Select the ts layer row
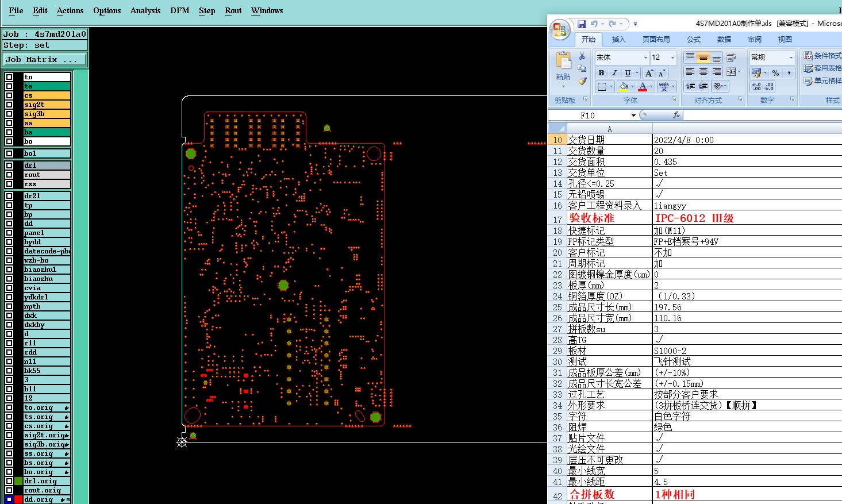The height and width of the screenshot is (504, 842). (x=47, y=86)
